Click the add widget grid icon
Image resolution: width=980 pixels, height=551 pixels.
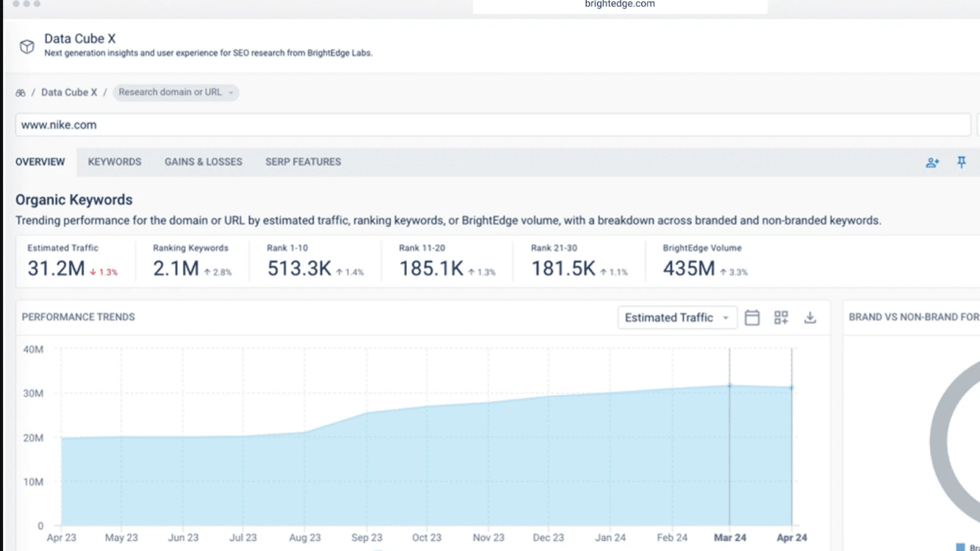(781, 317)
